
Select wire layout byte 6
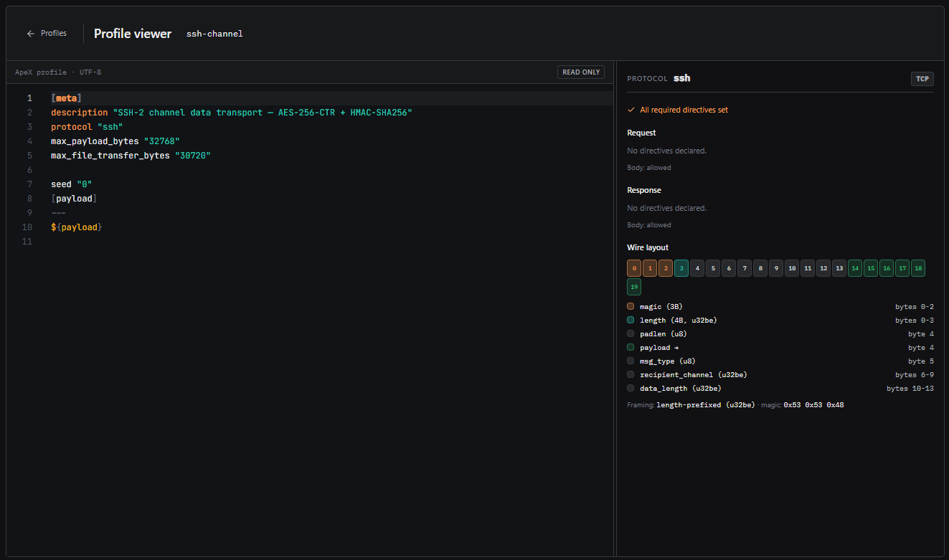click(x=729, y=268)
